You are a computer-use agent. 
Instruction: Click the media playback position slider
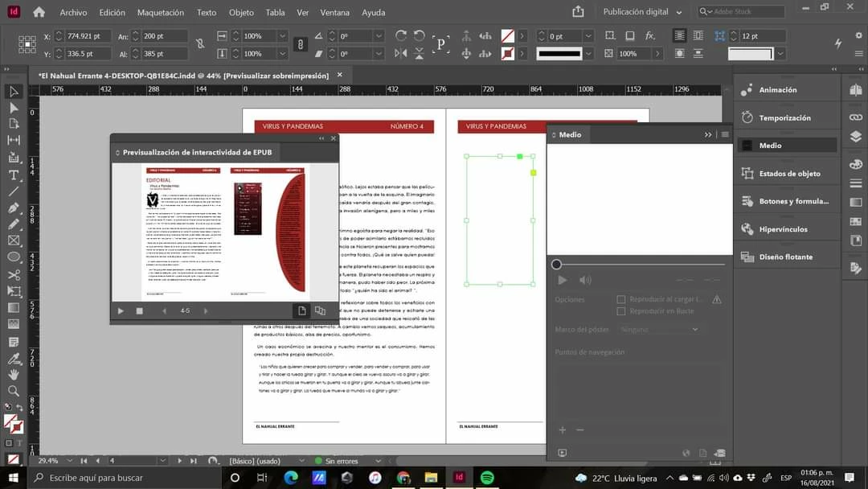pos(640,265)
